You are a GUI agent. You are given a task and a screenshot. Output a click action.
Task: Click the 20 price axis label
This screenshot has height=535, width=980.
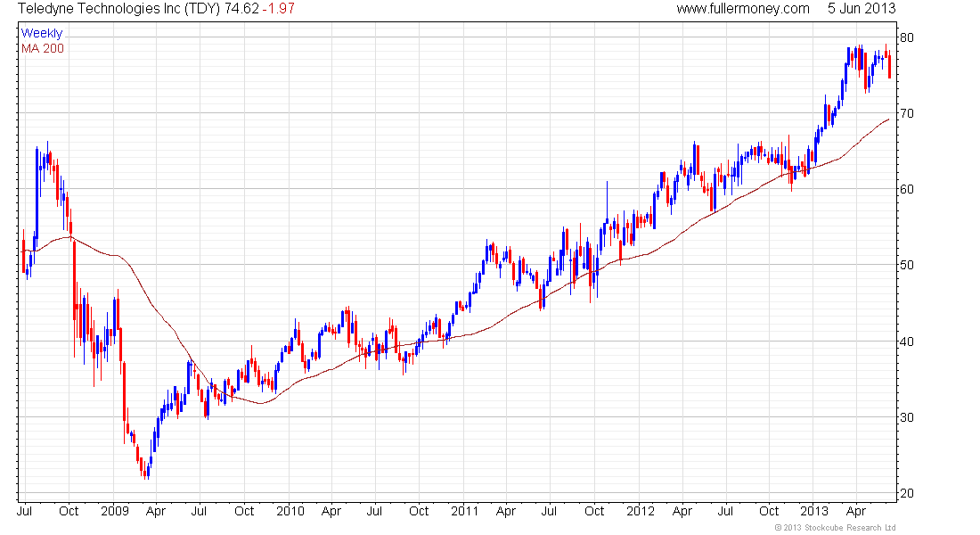pos(906,494)
